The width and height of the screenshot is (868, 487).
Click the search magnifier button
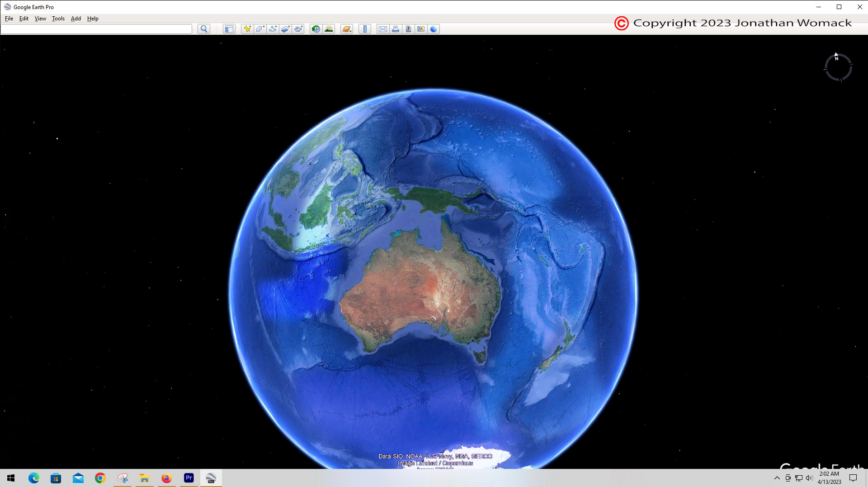tap(204, 29)
